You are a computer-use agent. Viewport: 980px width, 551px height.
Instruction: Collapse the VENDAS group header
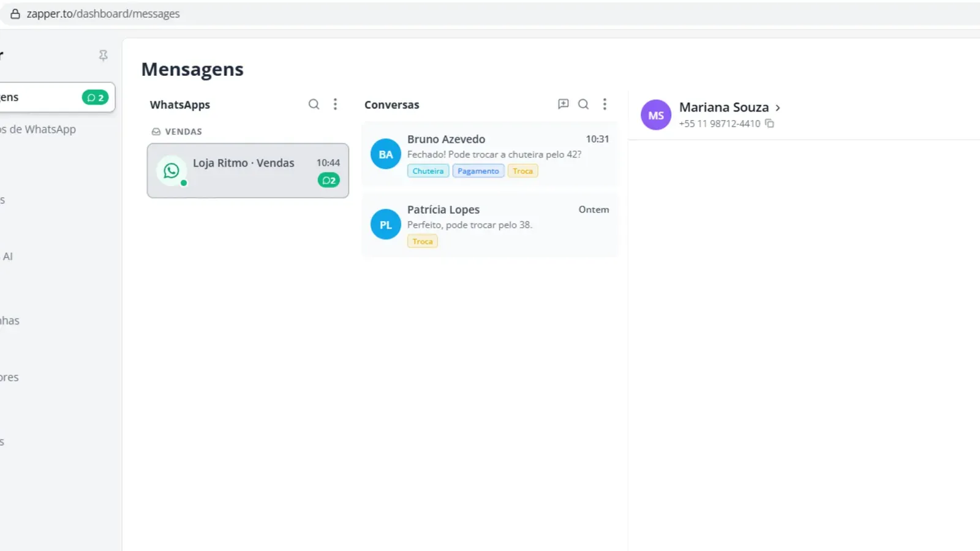click(x=177, y=132)
